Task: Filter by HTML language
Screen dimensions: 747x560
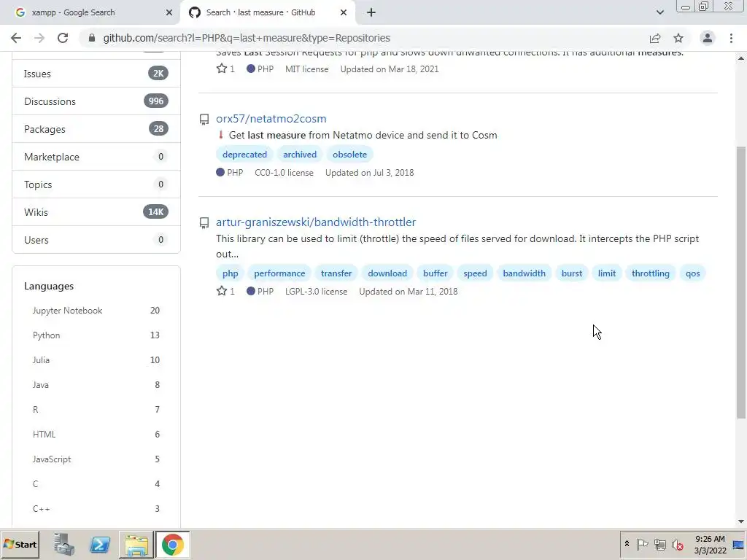Action: (96, 435)
